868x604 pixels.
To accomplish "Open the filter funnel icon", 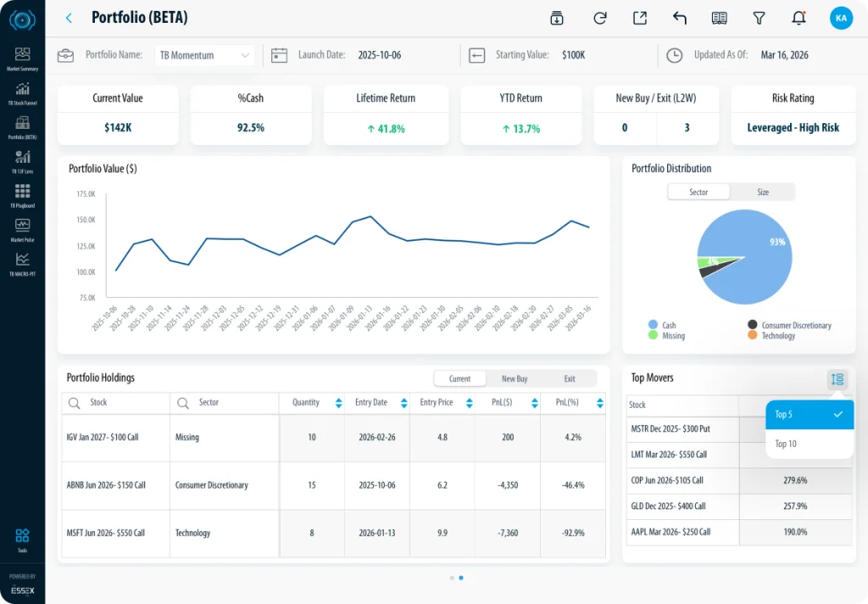I will point(759,18).
